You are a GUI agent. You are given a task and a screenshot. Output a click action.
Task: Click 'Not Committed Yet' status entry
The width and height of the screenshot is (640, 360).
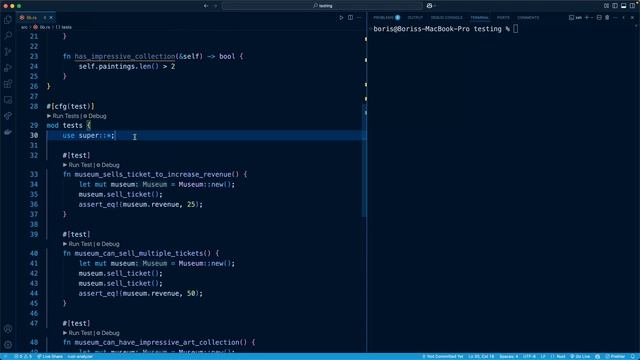pos(442,356)
